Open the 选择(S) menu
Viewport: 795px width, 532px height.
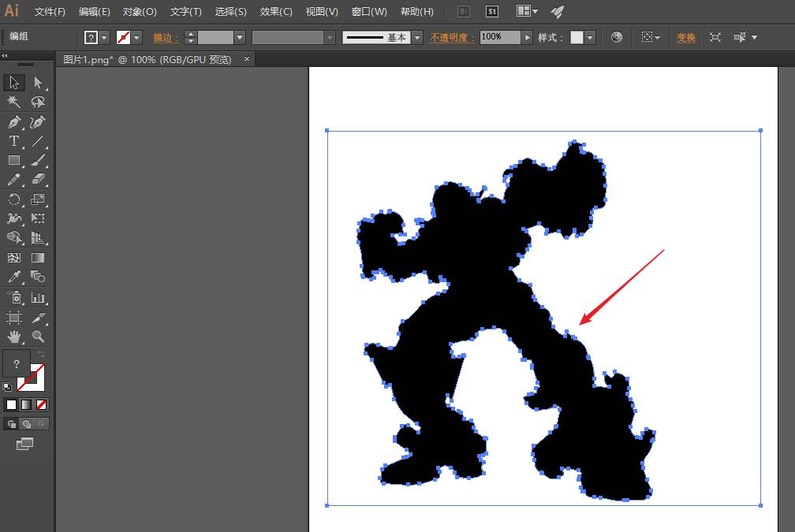click(230, 12)
